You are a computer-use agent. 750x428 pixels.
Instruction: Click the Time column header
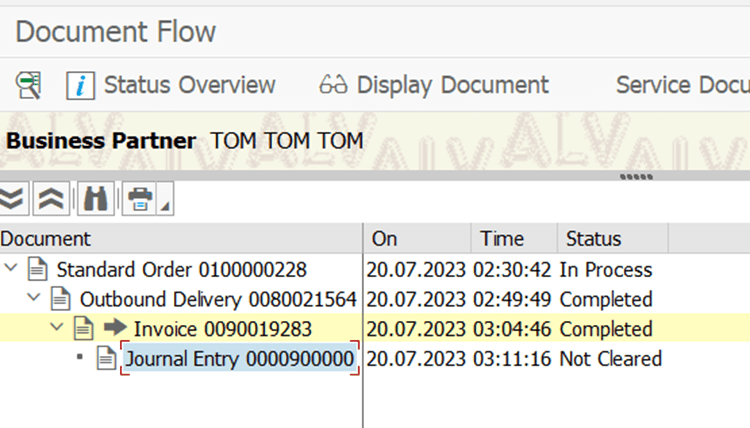tap(501, 239)
